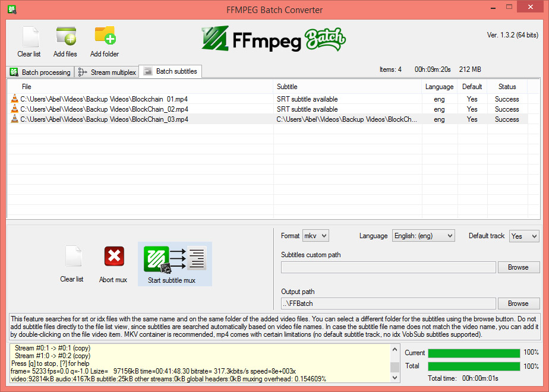Click the subtitle path cell of BlockChain_03
The width and height of the screenshot is (549, 392).
coord(346,119)
